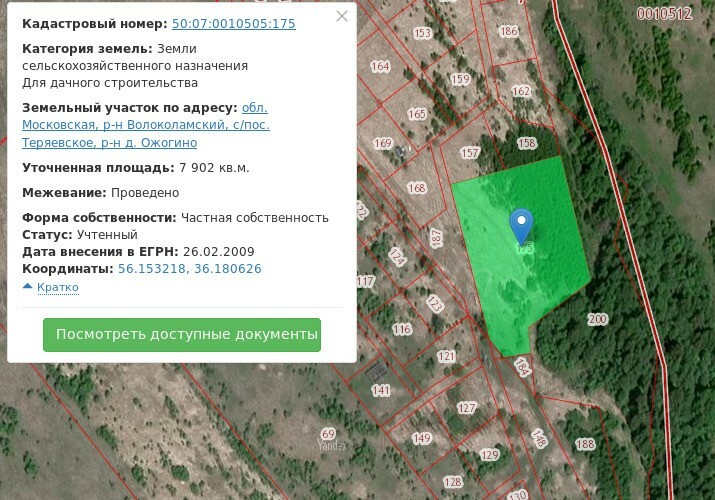Click the parcel labeled 188
Screen dimensions: 715x500
585,444
